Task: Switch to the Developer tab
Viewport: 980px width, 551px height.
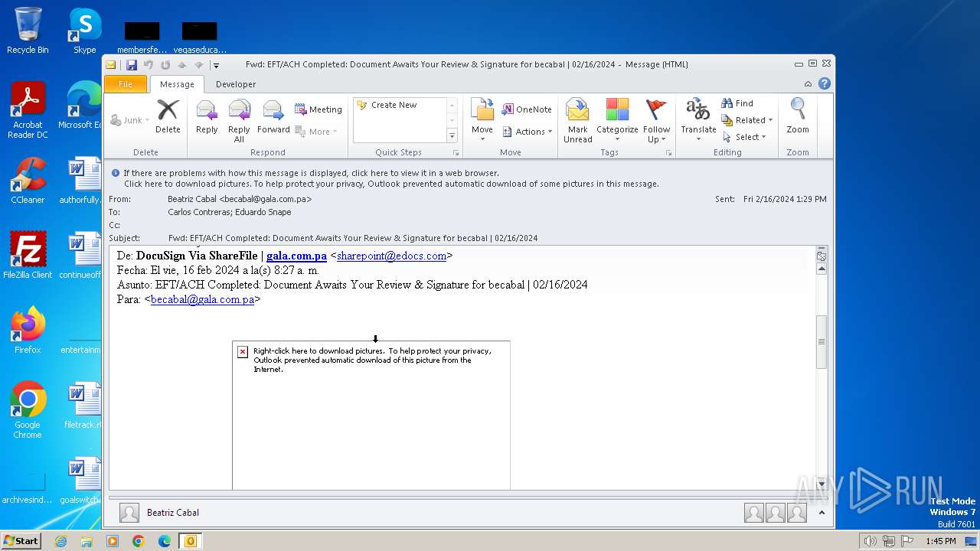Action: 236,84
